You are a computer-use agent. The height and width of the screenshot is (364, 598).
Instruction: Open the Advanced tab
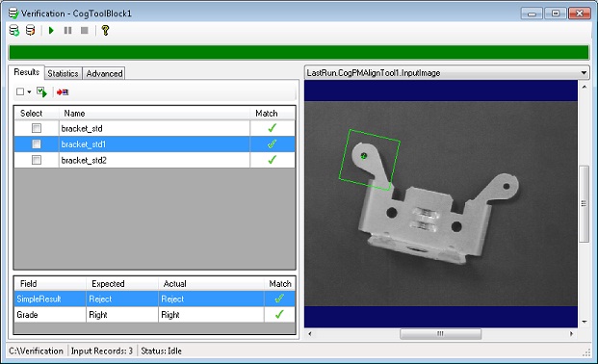click(104, 73)
